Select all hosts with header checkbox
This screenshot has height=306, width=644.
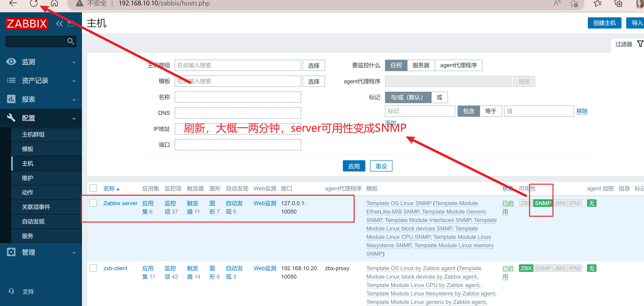(x=93, y=188)
